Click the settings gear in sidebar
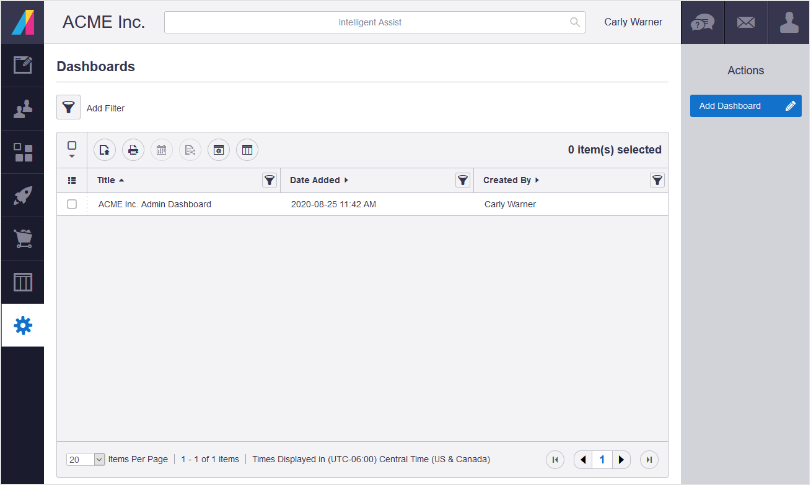The width and height of the screenshot is (810, 485). tap(22, 325)
